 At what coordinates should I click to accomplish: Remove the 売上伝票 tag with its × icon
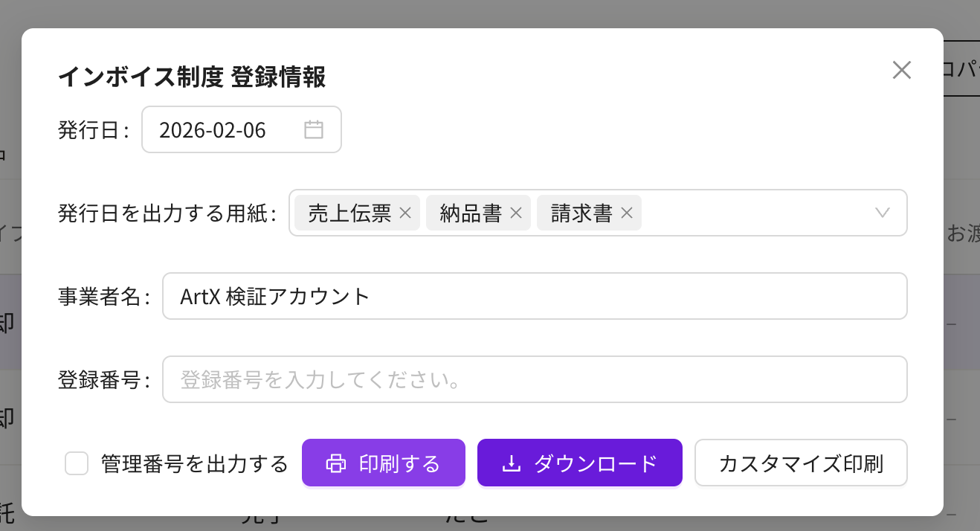[x=404, y=213]
